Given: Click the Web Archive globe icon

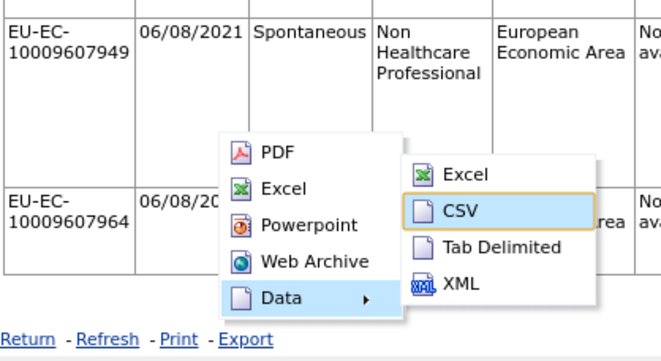Looking at the screenshot, I should tap(241, 262).
